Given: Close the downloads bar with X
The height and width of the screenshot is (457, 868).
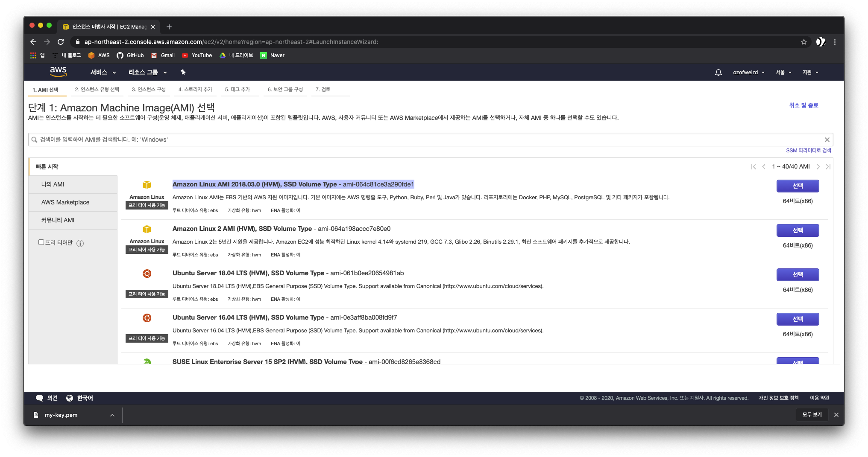Looking at the screenshot, I should click(x=836, y=415).
